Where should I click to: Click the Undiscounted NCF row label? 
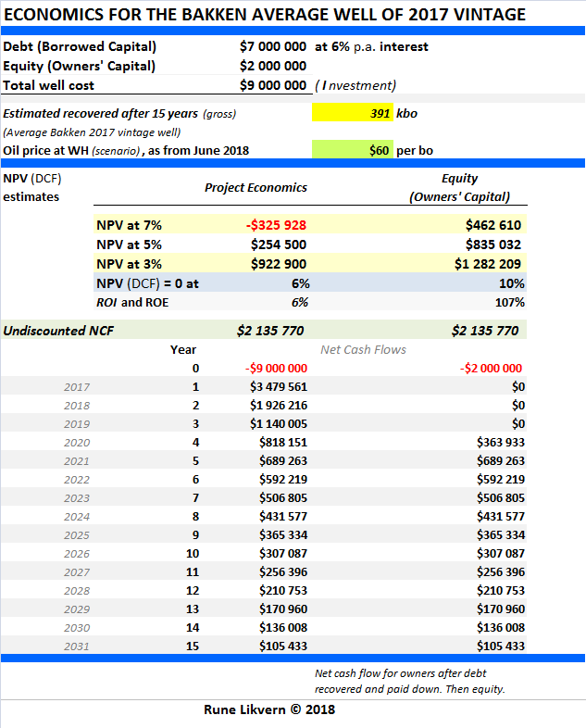(x=57, y=330)
